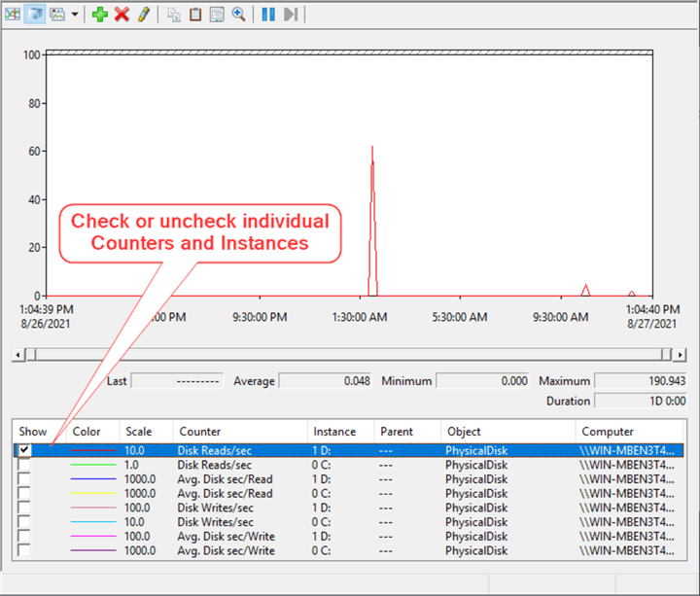This screenshot has height=596, width=700.
Task: Click the cyan color line for Disk Writes/sec 0 C:
Action: tap(93, 522)
